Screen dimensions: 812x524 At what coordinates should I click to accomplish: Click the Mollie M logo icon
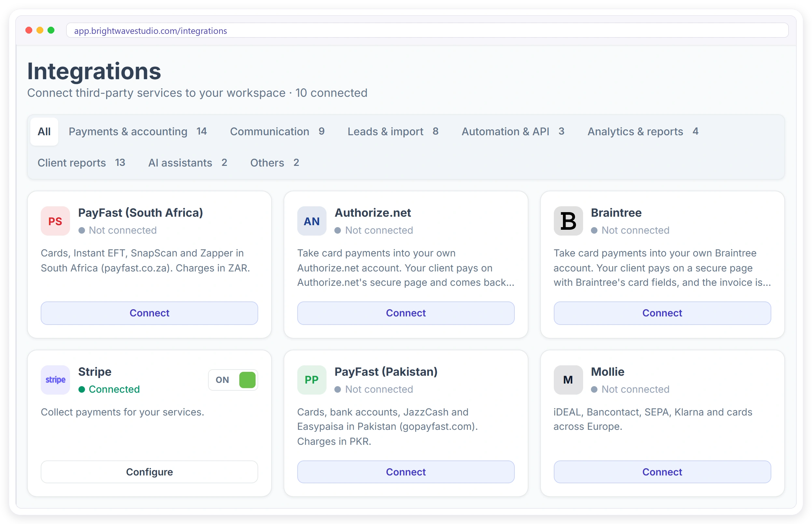coord(568,380)
